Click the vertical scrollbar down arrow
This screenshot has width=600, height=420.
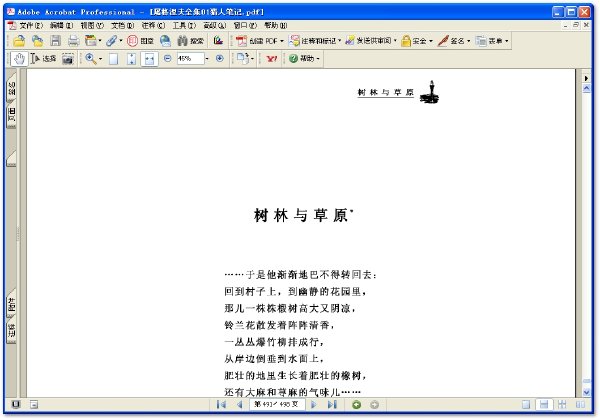586,392
